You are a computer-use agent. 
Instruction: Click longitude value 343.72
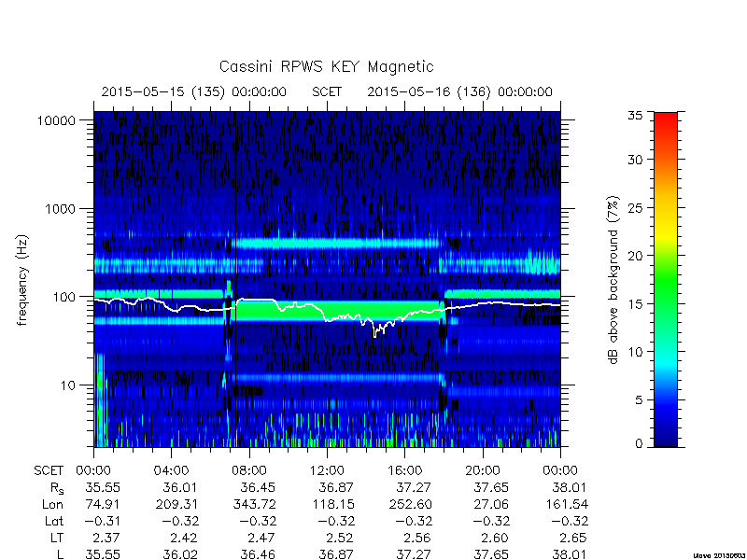point(254,504)
